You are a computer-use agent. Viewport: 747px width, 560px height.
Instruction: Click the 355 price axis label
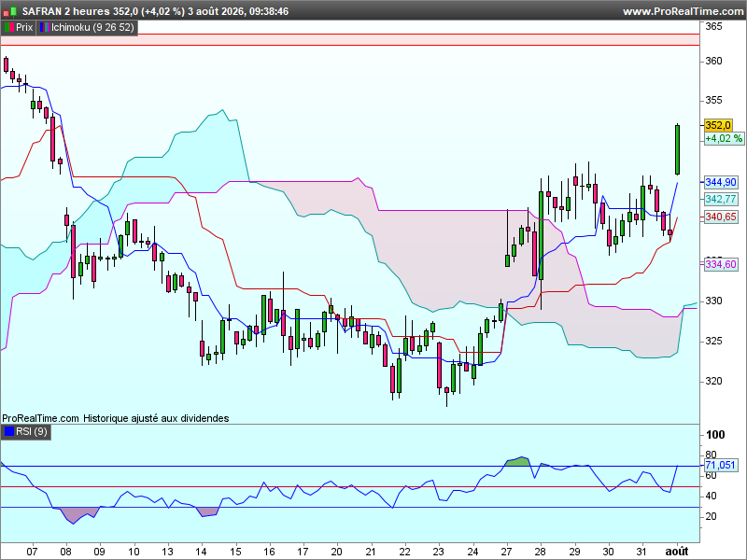(713, 101)
